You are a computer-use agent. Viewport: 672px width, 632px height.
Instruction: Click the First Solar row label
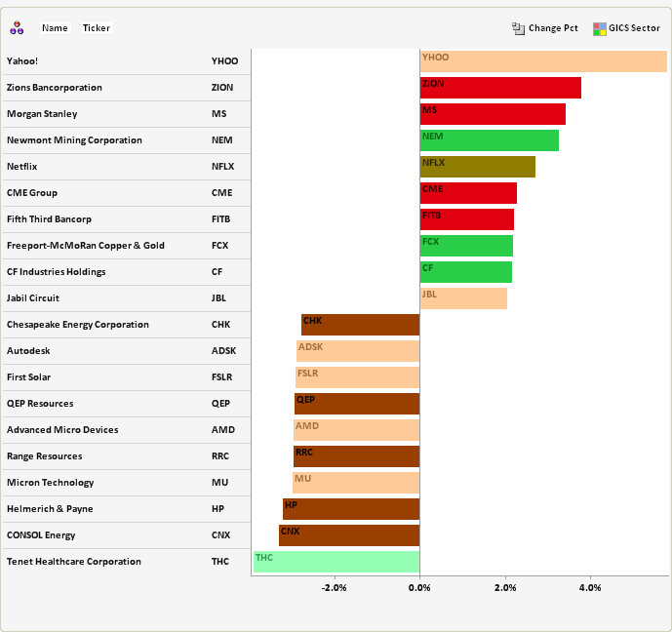tap(28, 377)
